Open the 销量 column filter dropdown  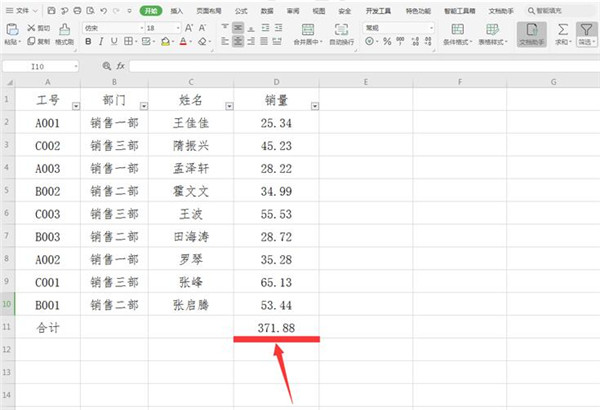[x=315, y=105]
